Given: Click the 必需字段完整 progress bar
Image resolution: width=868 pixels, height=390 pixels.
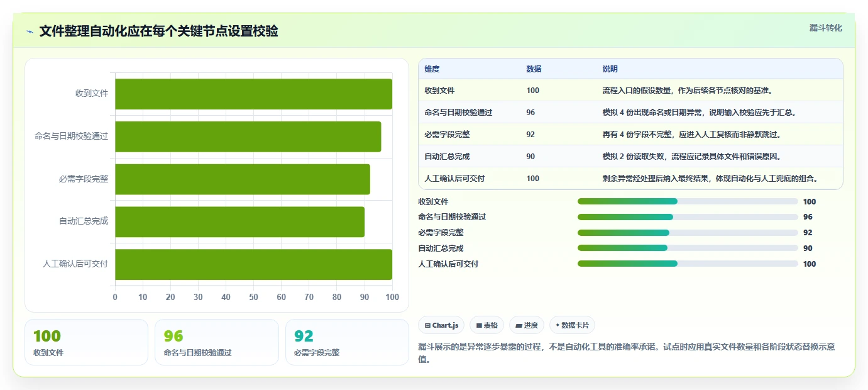Looking at the screenshot, I should coord(688,233).
